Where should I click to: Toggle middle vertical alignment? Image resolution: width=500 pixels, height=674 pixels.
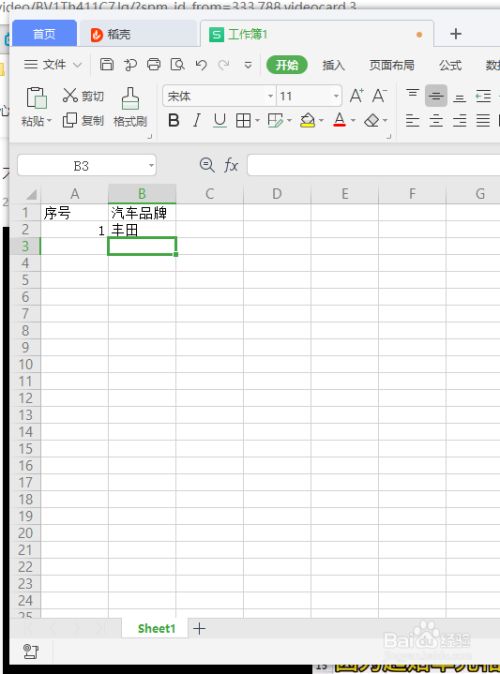[436, 95]
